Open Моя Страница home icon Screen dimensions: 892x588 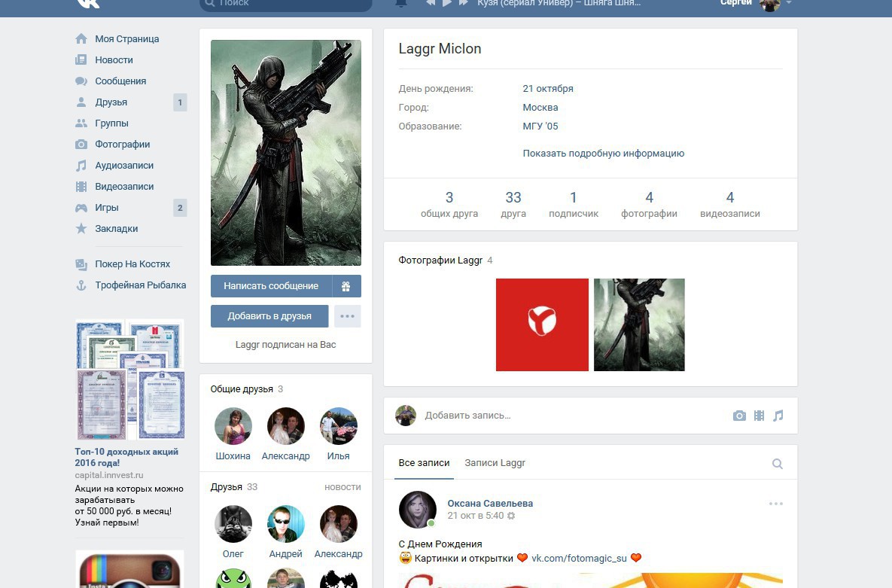pos(81,38)
